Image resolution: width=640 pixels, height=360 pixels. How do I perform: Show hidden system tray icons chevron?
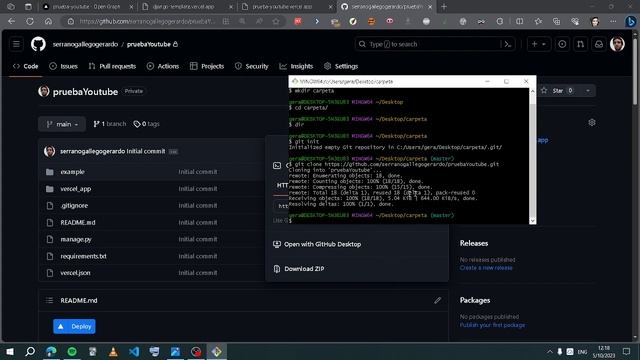[x=549, y=351]
